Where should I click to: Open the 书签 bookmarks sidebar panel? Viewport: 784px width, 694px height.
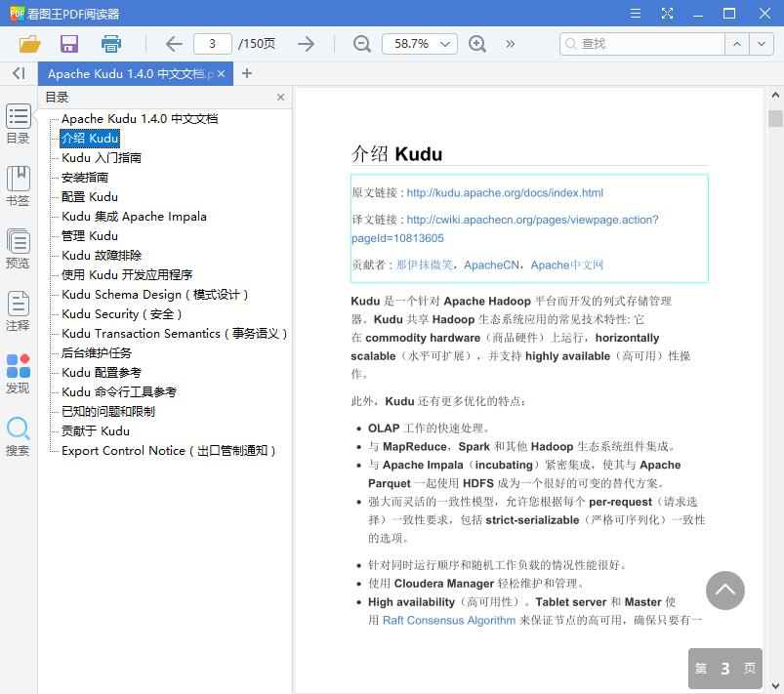[18, 186]
